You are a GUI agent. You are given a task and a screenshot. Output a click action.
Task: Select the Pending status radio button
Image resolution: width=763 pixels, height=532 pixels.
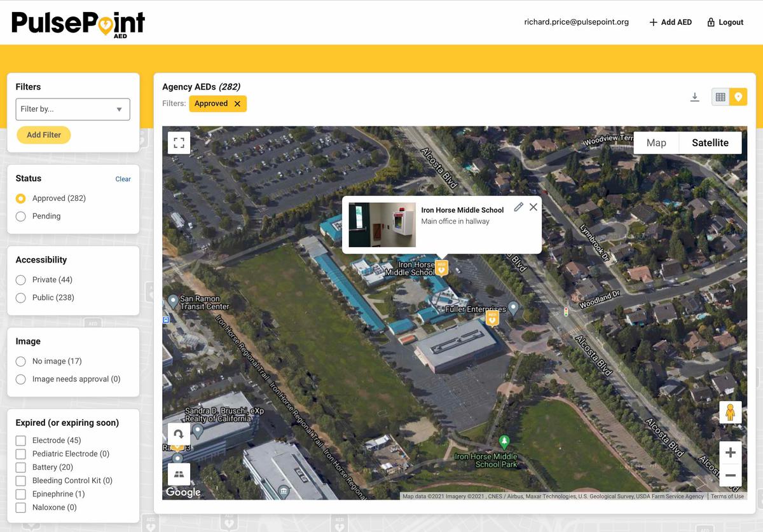click(x=21, y=216)
